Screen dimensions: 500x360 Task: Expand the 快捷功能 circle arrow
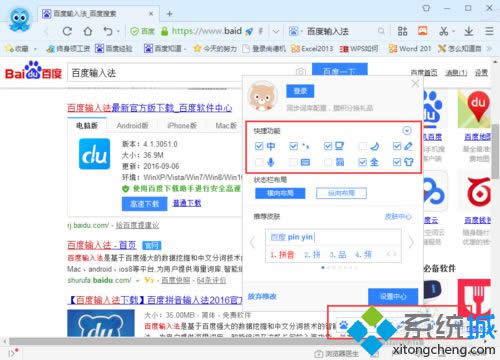coord(407,131)
